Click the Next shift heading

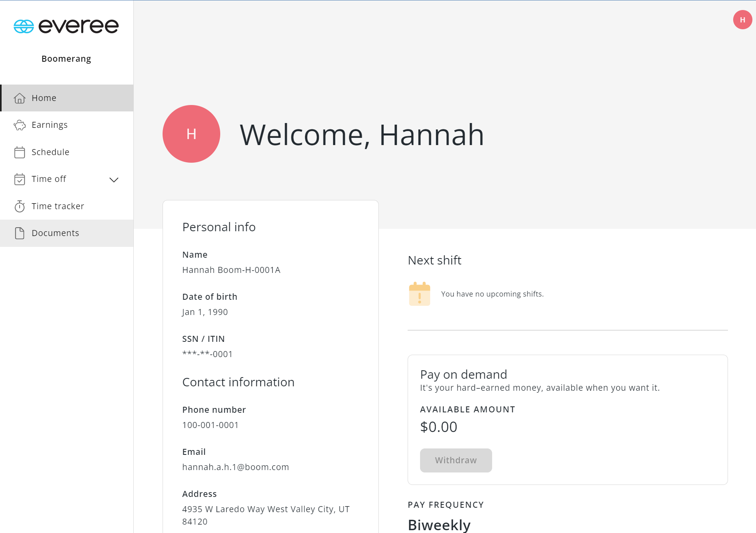(x=435, y=260)
